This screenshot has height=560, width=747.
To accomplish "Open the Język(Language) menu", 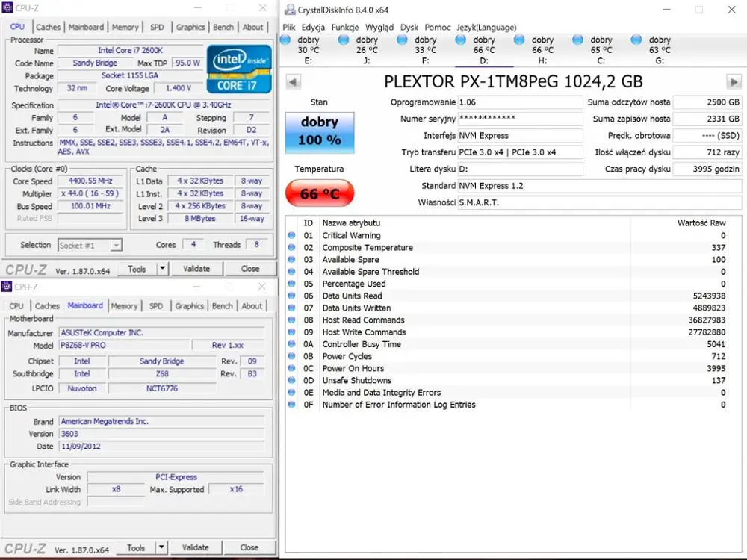I will point(486,27).
